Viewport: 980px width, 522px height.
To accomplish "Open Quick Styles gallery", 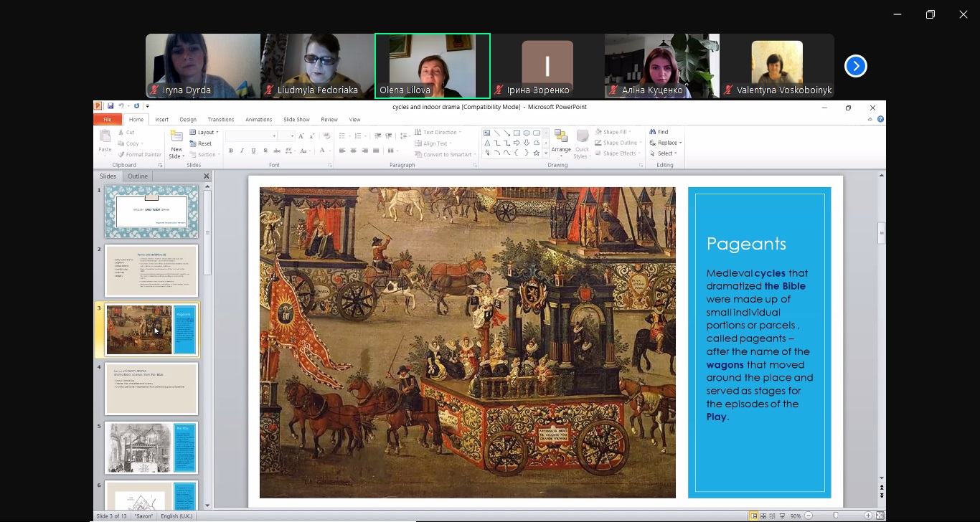I will [582, 144].
